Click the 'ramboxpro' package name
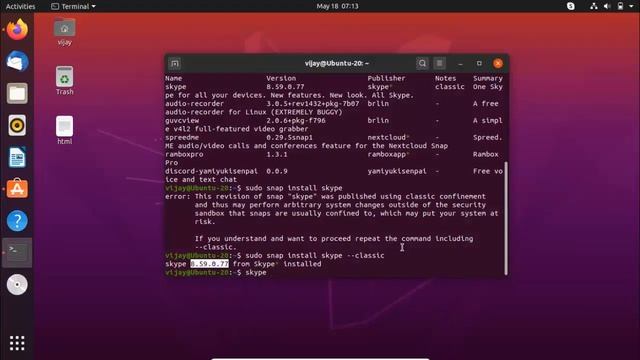Viewport: 640px width, 360px height. pos(184,154)
